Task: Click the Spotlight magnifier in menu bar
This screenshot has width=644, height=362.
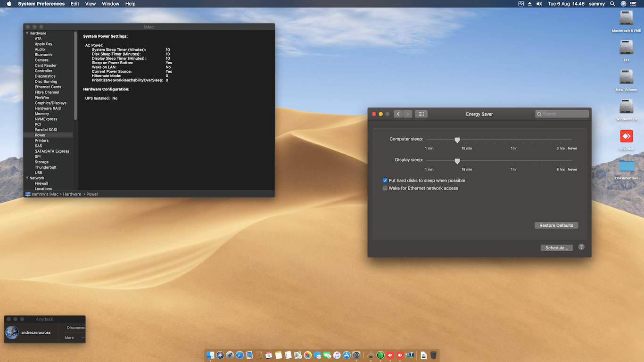Action: pos(612,4)
